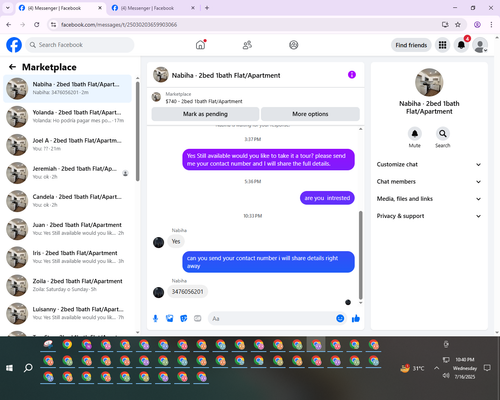Open Juan conversation in the list
This screenshot has height=400, width=500.
point(67,229)
